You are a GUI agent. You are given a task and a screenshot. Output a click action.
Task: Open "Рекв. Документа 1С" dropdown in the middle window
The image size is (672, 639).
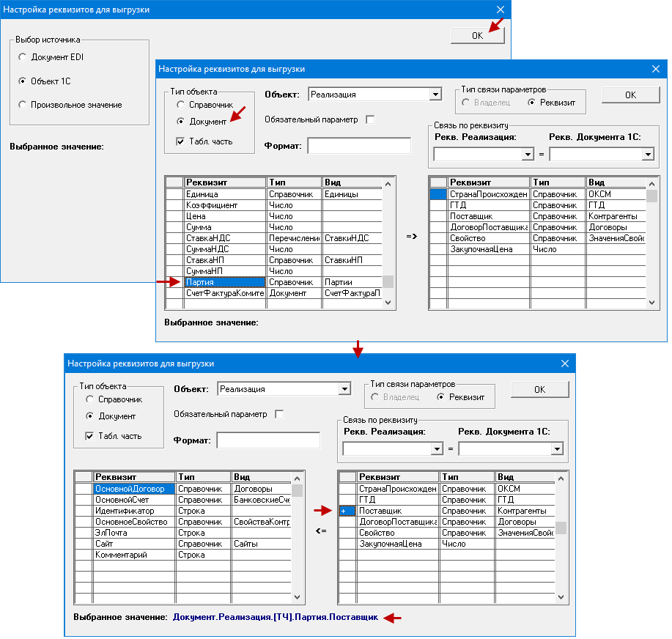coord(648,154)
